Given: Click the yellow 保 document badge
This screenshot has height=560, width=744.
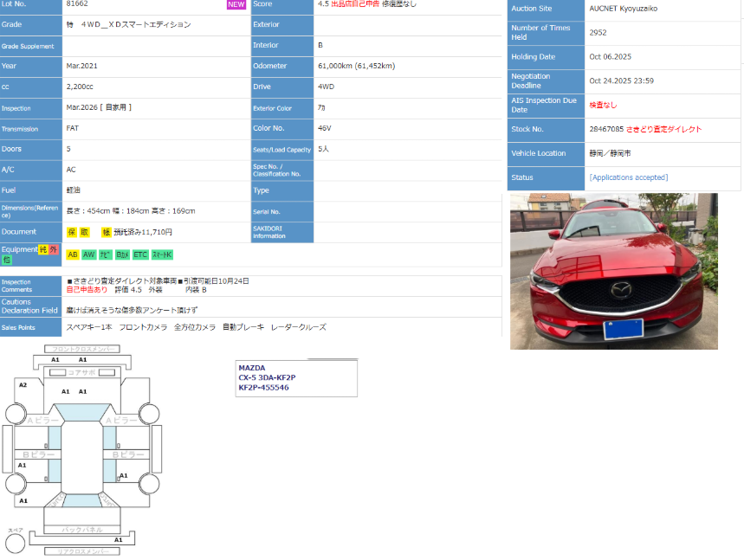Looking at the screenshot, I should point(72,232).
